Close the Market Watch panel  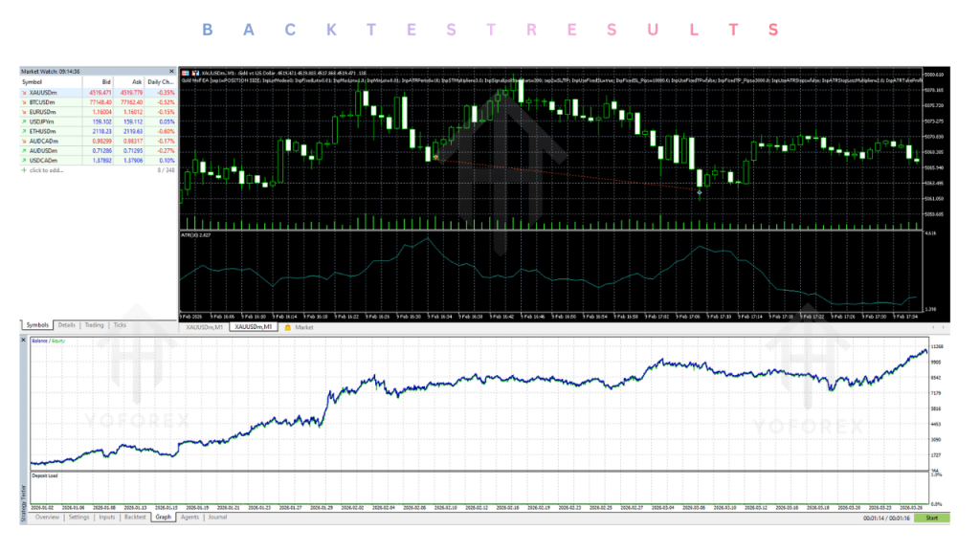tap(171, 71)
